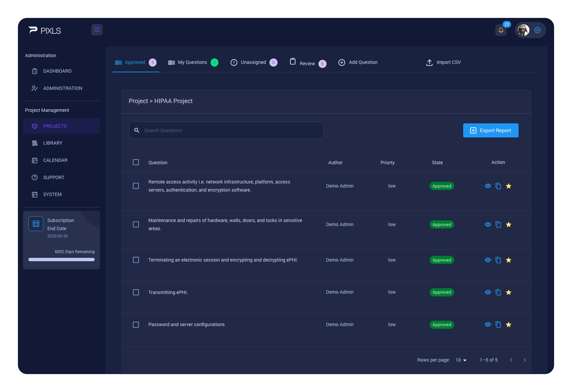View the Password and server configurations question

(488, 324)
